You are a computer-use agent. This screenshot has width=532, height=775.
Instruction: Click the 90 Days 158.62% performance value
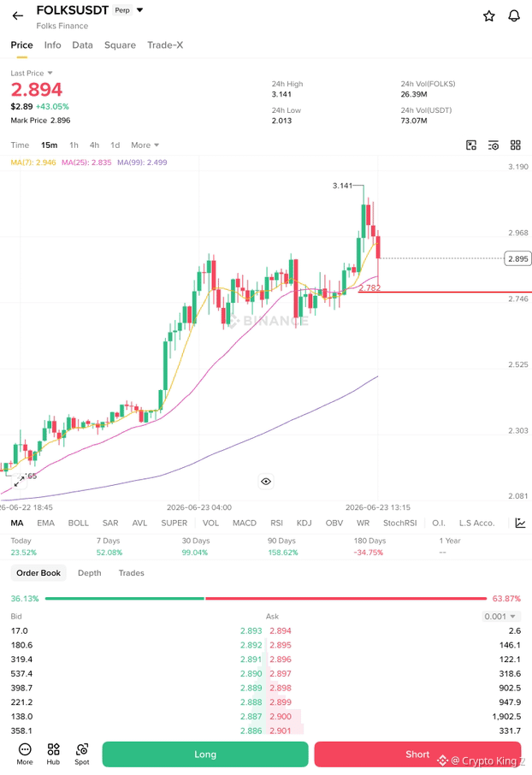click(x=283, y=553)
